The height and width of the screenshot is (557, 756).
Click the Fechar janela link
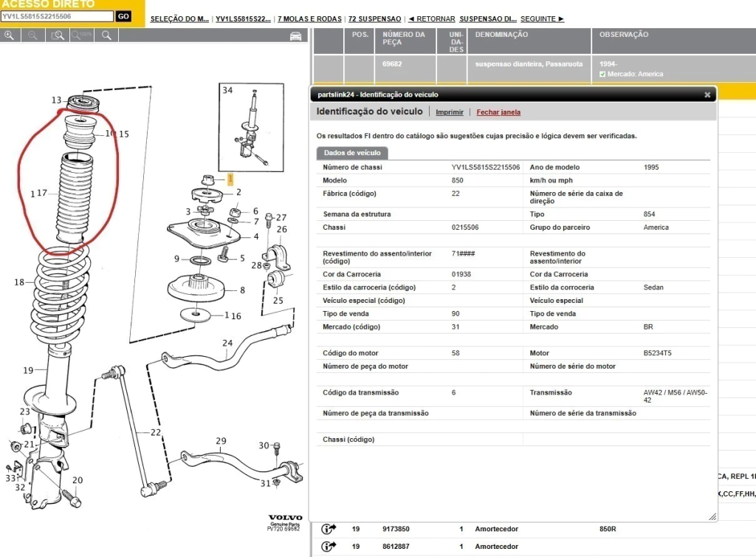pos(498,112)
